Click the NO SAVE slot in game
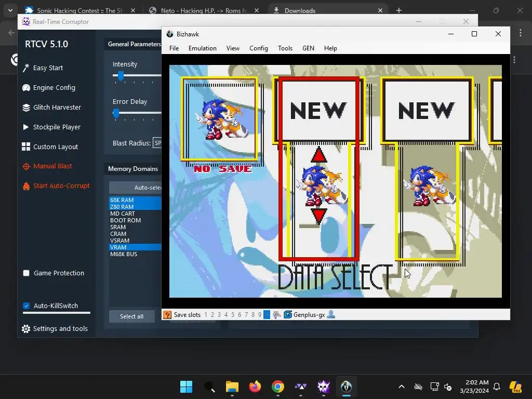Image resolution: width=532 pixels, height=399 pixels. (220, 119)
